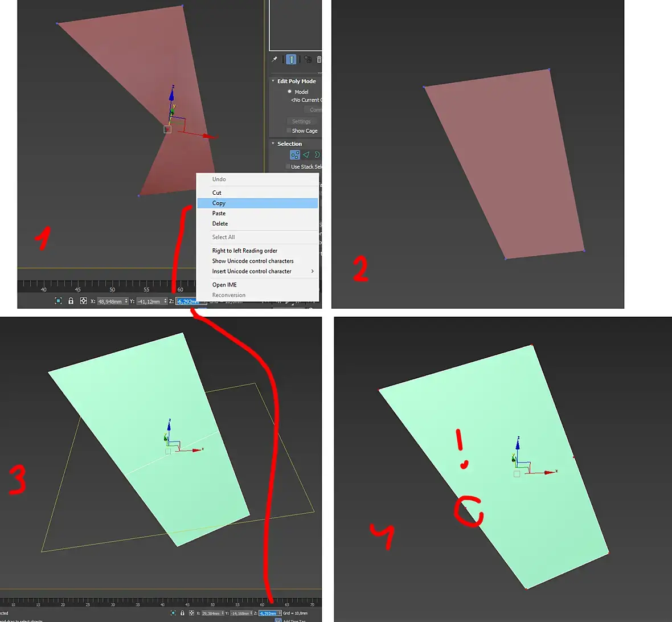The height and width of the screenshot is (622, 672).
Task: Choose Copy in context menu
Action: (x=257, y=203)
